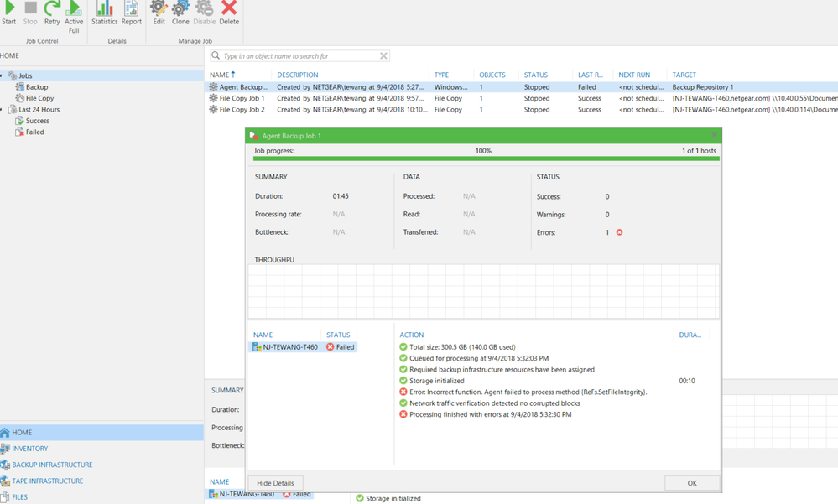Select Agent Backup job row
The height and width of the screenshot is (504, 838).
coord(521,87)
